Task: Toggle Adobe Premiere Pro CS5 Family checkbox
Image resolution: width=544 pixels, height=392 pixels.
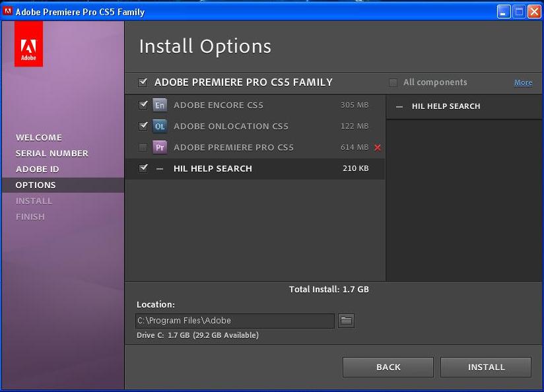Action: 143,82
